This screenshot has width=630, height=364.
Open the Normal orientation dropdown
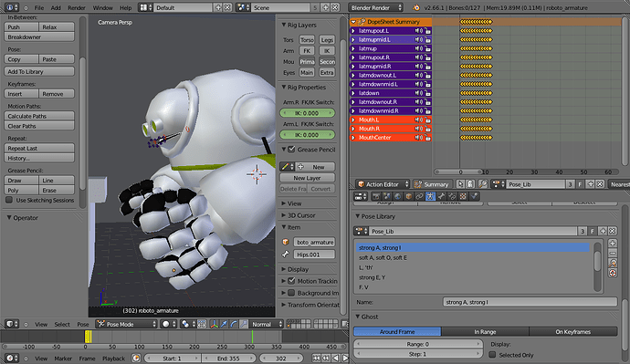coord(266,324)
